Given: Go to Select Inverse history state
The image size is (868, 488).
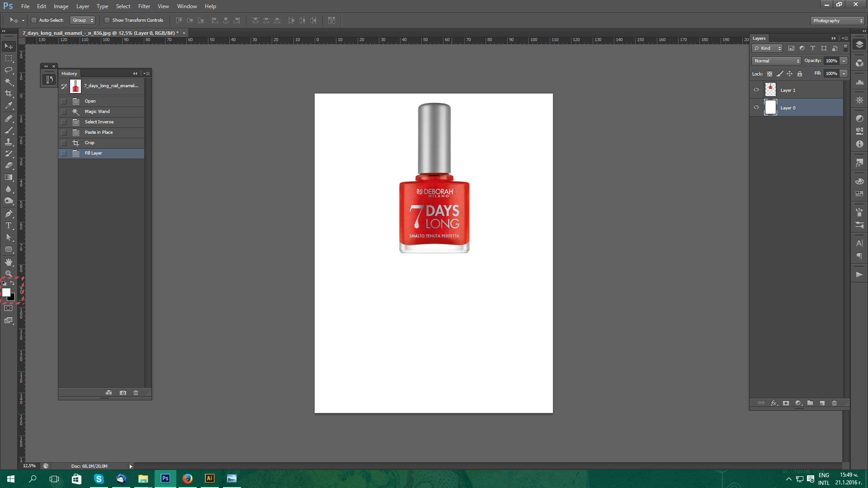Looking at the screenshot, I should [x=101, y=122].
